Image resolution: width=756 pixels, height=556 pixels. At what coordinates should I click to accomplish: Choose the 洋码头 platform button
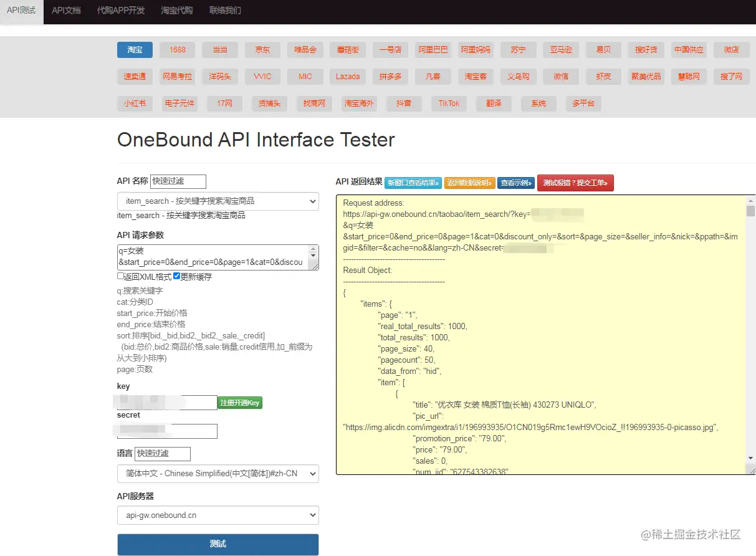point(220,77)
